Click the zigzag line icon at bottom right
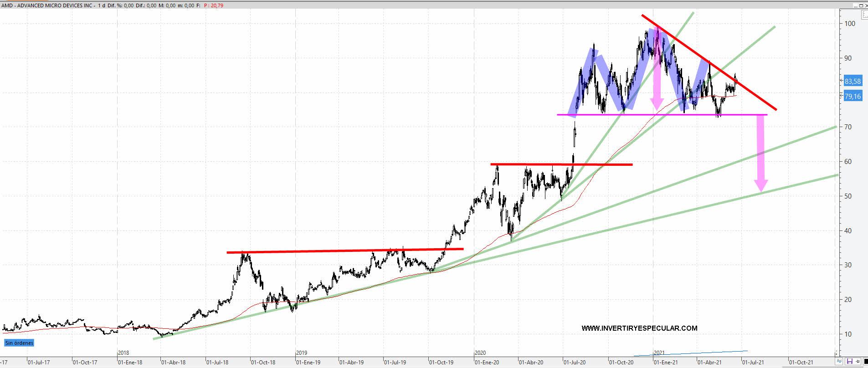 click(x=839, y=362)
